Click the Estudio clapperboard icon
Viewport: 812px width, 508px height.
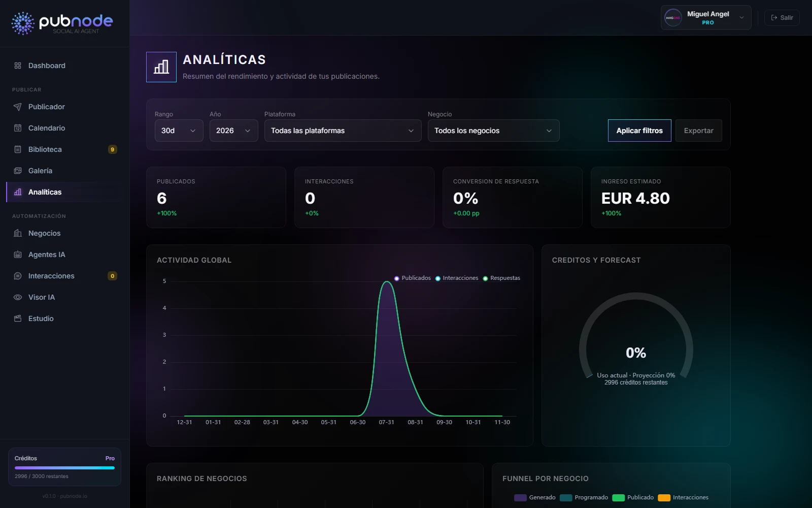point(18,319)
